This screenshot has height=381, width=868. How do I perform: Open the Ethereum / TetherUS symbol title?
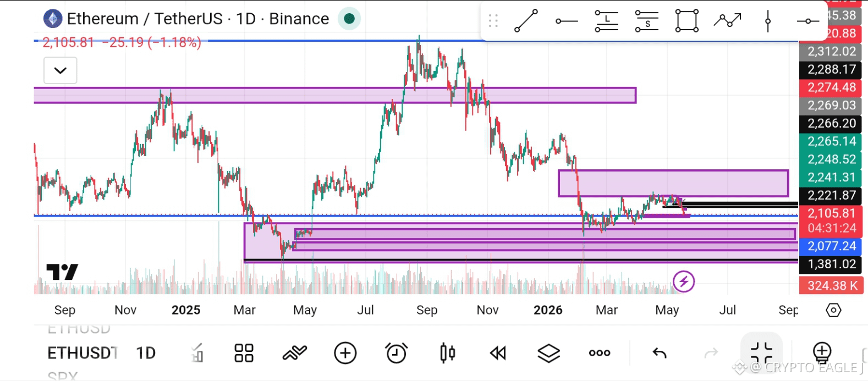click(x=198, y=19)
